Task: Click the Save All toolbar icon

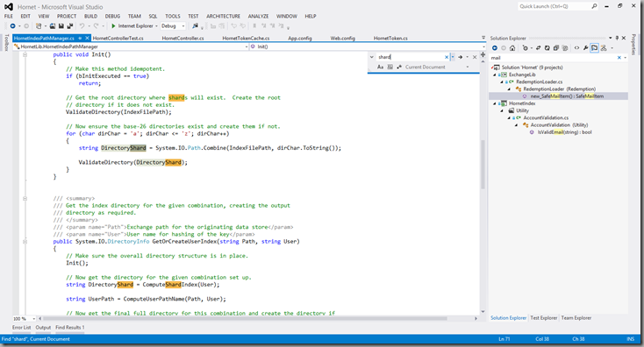Action: pyautogui.click(x=70, y=25)
